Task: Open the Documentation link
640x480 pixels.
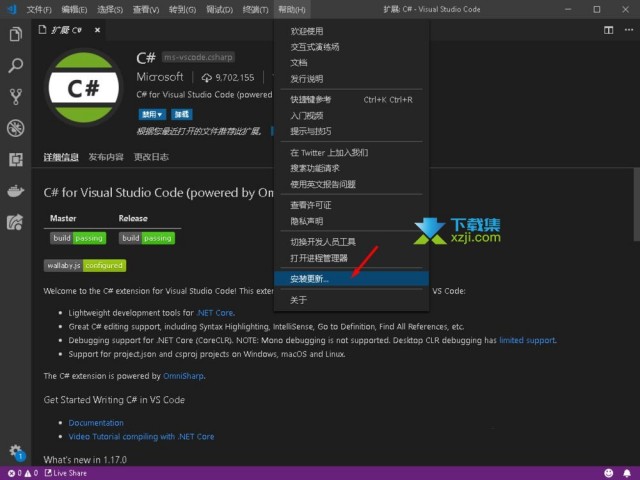Action: (x=96, y=423)
